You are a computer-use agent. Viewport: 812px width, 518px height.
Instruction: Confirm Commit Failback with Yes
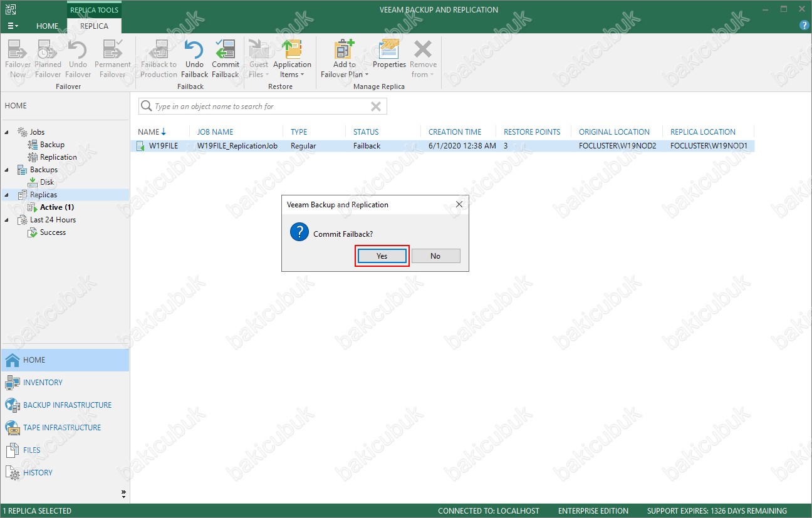click(382, 256)
